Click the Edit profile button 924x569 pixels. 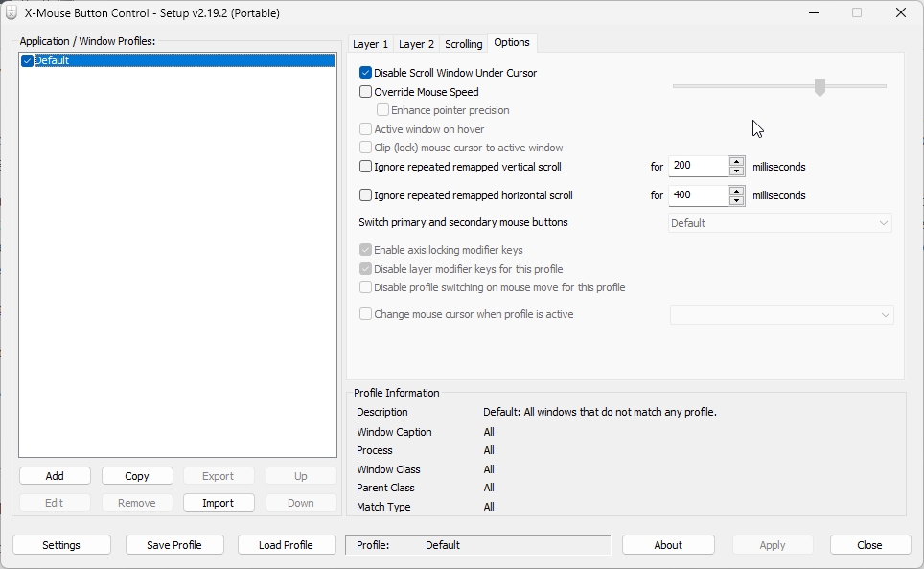55,503
